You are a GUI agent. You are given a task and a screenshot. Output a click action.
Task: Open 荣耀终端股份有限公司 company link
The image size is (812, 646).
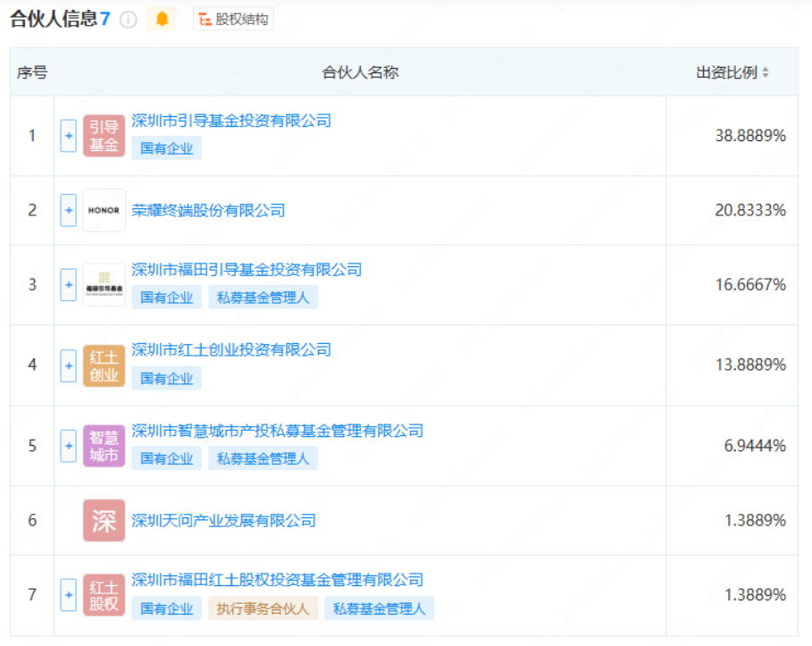pos(208,211)
